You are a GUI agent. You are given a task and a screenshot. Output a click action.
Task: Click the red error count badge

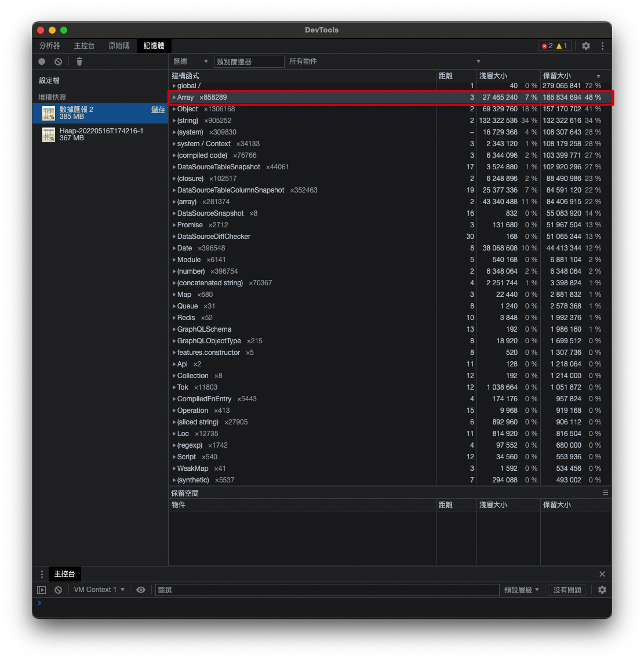coord(547,46)
